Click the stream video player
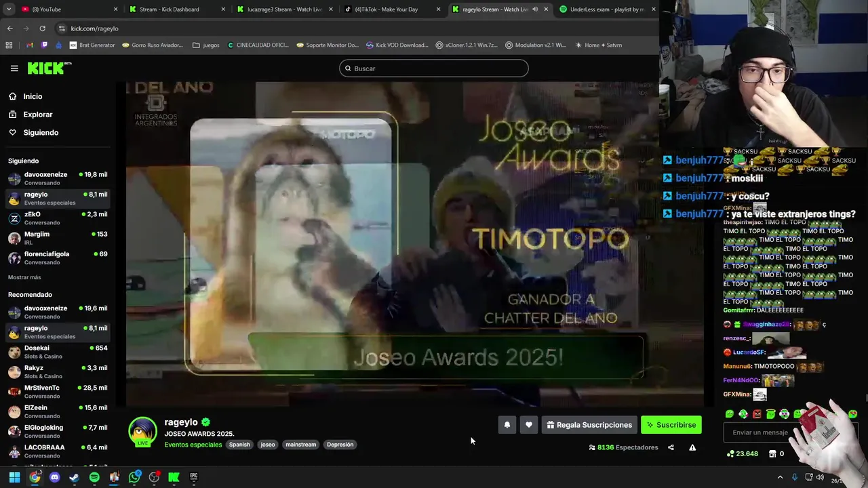Image resolution: width=868 pixels, height=488 pixels. click(415, 244)
